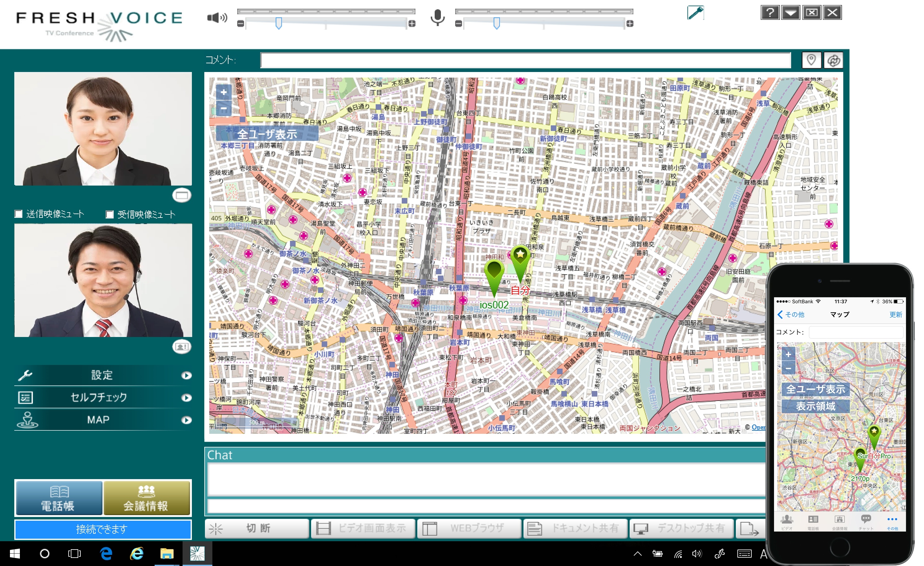The image size is (924, 566).
Task: Expand the セルフチェック menu arrow
Action: pyautogui.click(x=186, y=398)
